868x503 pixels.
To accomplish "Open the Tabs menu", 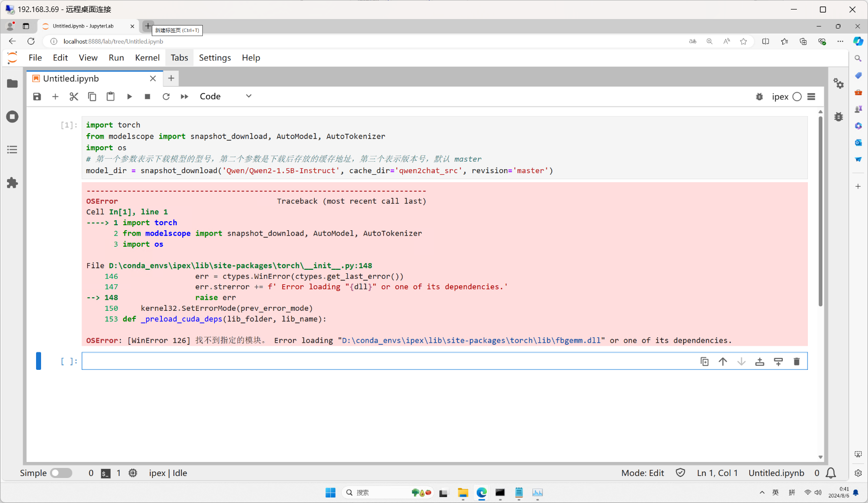I will [179, 58].
